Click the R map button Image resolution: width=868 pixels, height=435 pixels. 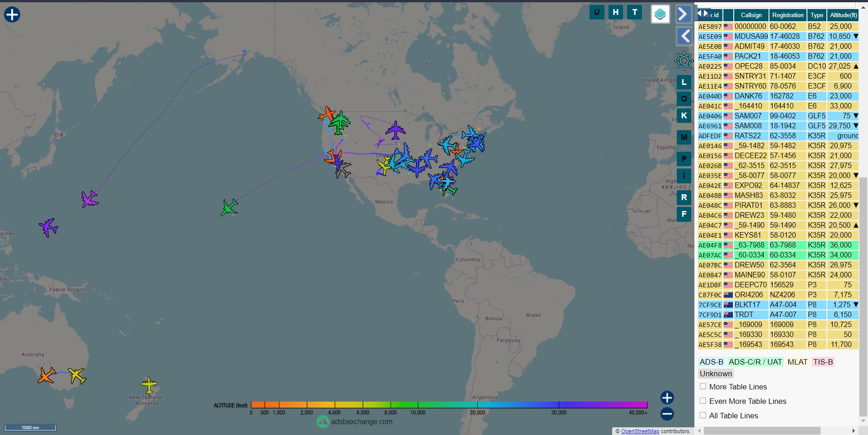point(684,197)
